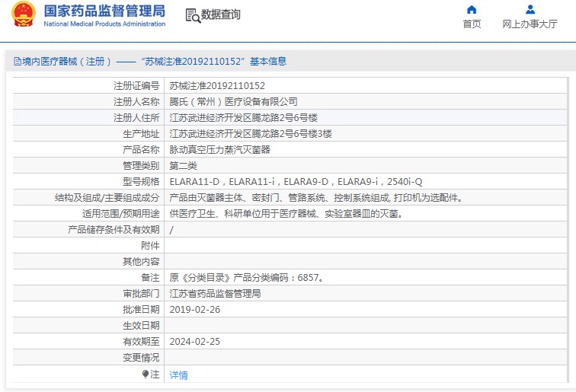Viewport: 576px width, 392px height.
Task: Click the expiry date 2024-02-25
Action: [x=195, y=342]
